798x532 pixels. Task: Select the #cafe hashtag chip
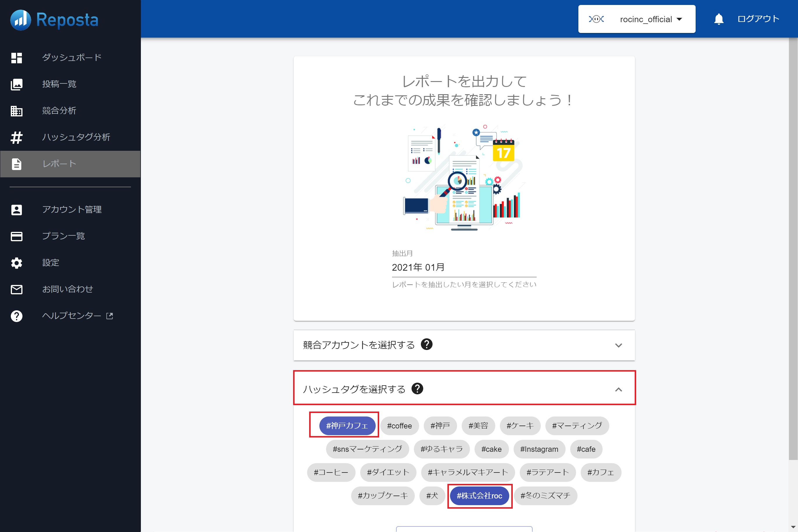[x=586, y=449]
